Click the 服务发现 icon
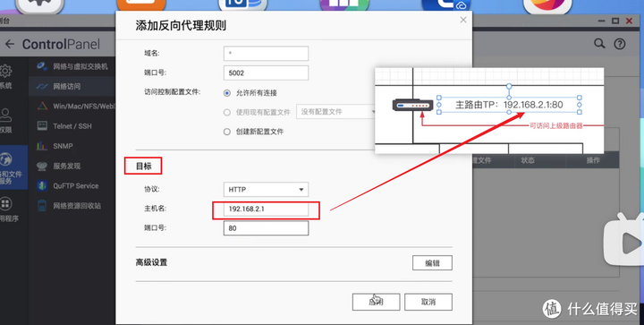This screenshot has height=325, width=644. coord(42,166)
